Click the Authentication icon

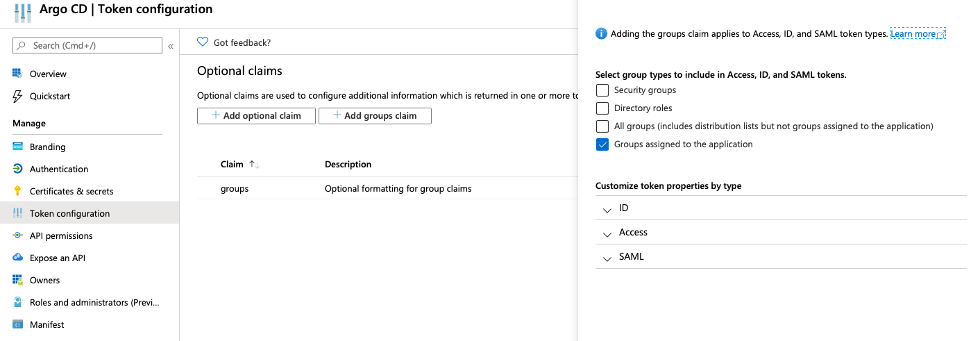click(x=17, y=169)
